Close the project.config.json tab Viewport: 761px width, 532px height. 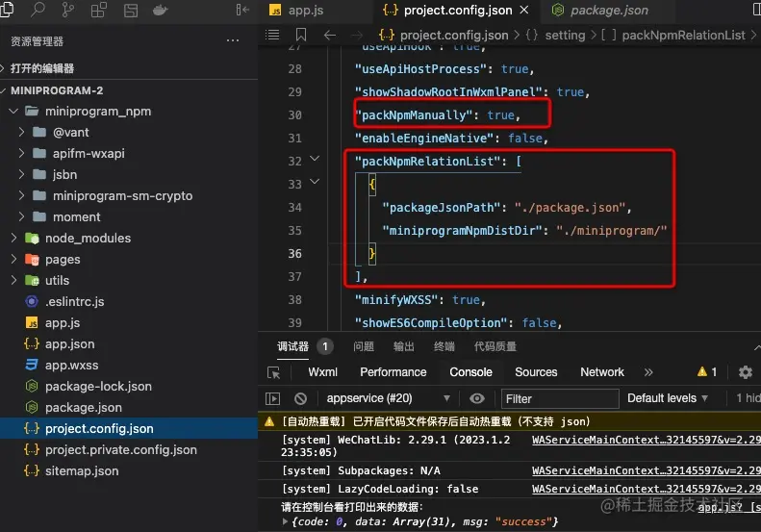pos(524,10)
